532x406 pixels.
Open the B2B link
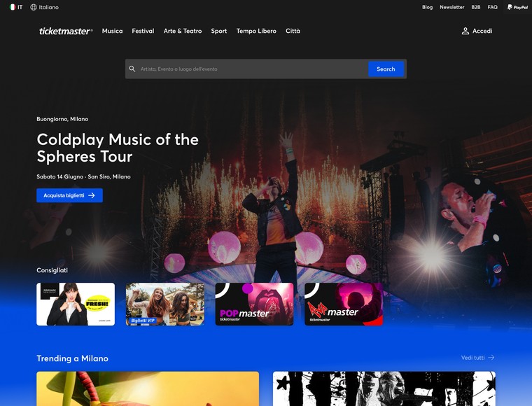[476, 7]
